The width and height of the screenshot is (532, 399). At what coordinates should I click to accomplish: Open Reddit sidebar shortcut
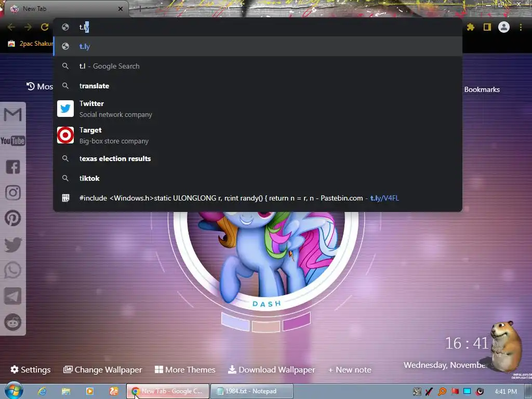(x=13, y=322)
